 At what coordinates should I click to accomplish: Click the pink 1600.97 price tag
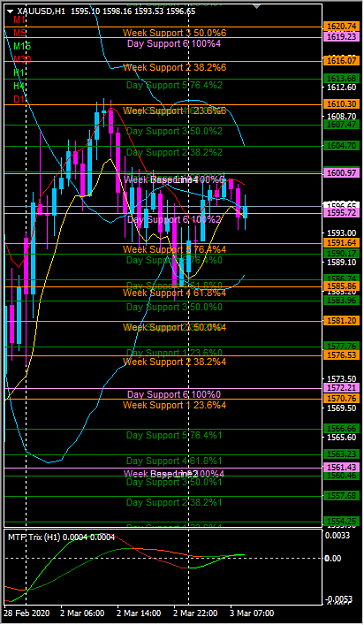pos(342,173)
